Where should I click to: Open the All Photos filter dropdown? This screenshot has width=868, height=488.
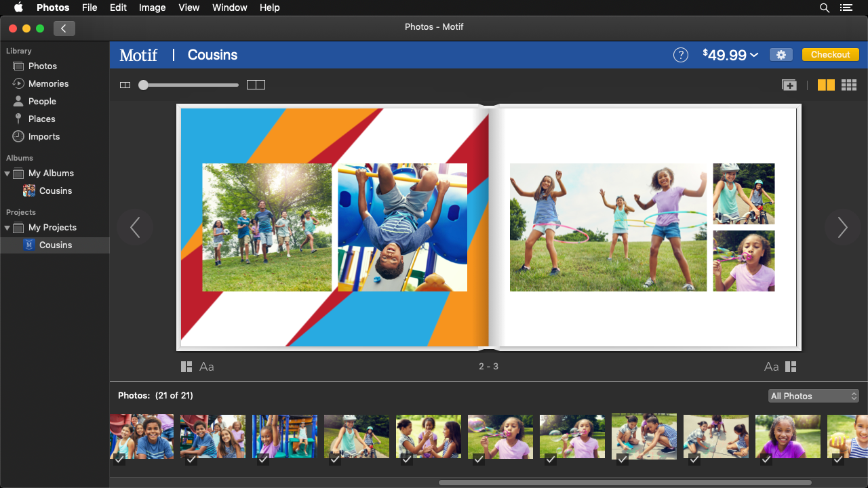point(814,396)
